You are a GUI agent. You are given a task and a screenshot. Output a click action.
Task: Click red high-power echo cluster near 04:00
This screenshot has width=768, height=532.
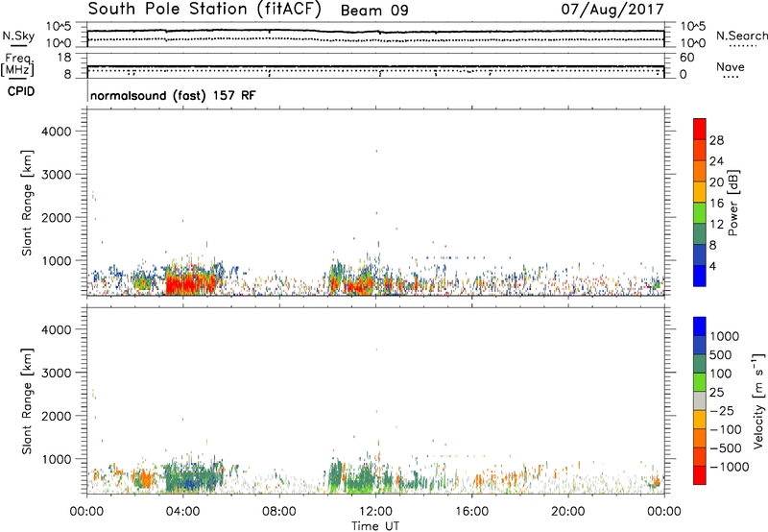point(190,283)
